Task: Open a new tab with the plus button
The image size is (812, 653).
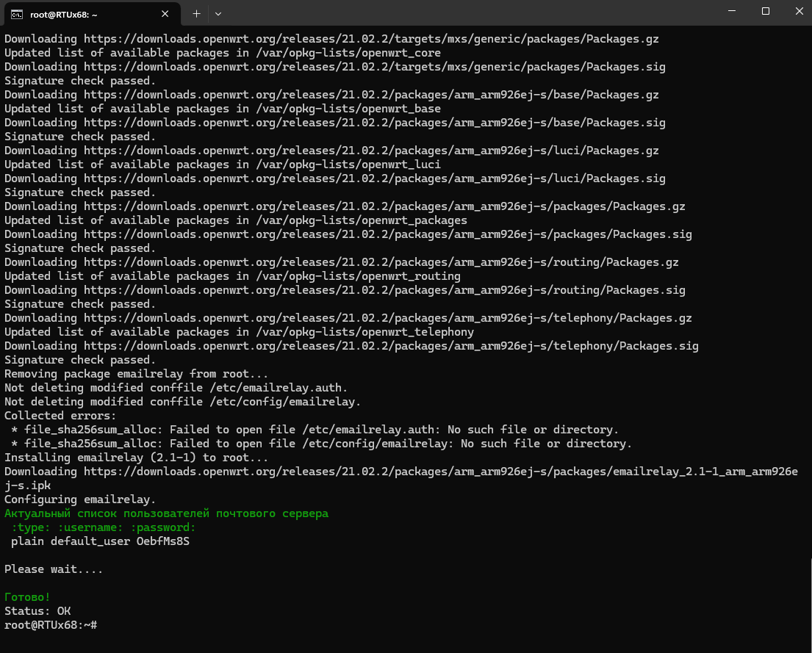Action: point(196,14)
